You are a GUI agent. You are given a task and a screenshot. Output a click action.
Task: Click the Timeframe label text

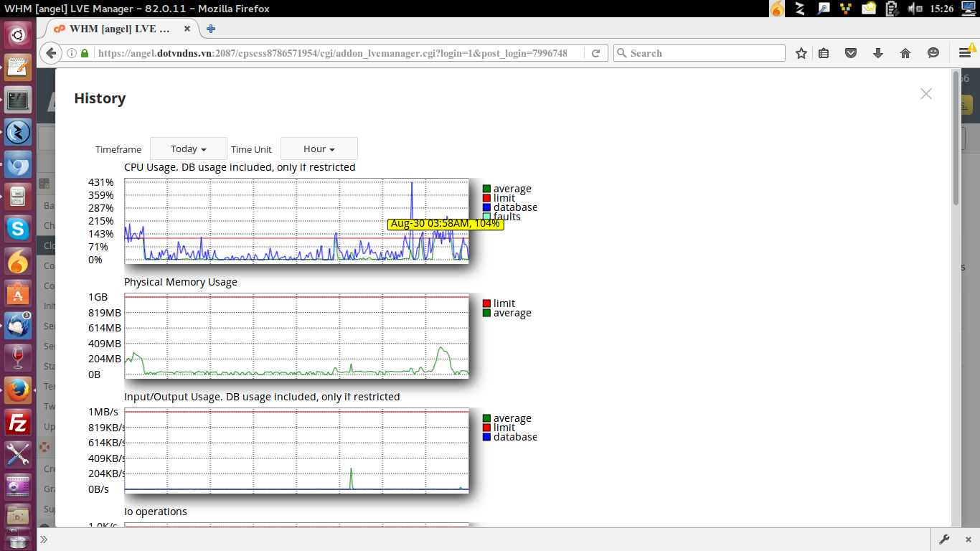click(x=118, y=149)
